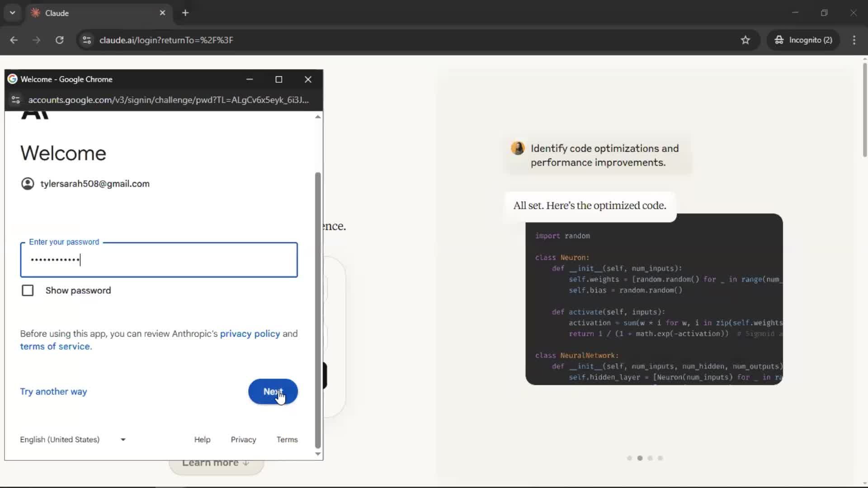
Task: Click the optimized code block preview
Action: click(x=654, y=299)
